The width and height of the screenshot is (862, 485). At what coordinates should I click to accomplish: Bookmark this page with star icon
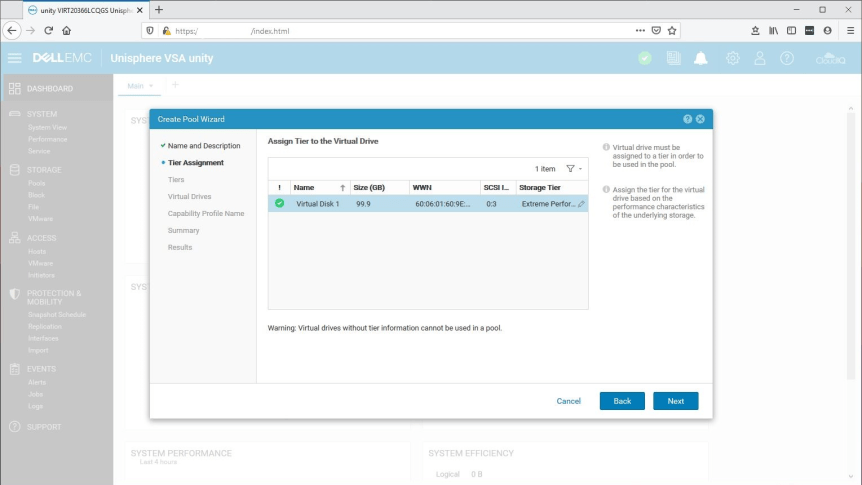tap(672, 30)
